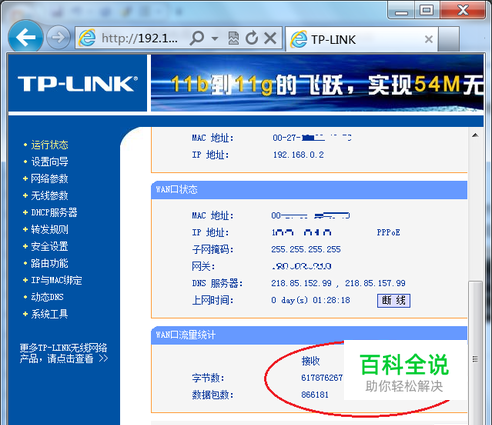Expand 无线参数 menu
Image resolution: width=492 pixels, height=425 pixels.
point(49,196)
